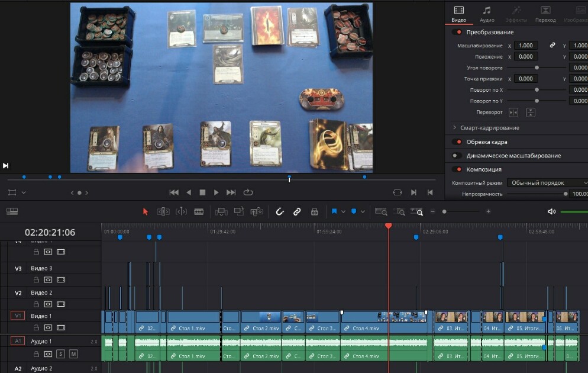This screenshot has height=373, width=588.
Task: Click the custom zoom icon
Action: (x=416, y=211)
